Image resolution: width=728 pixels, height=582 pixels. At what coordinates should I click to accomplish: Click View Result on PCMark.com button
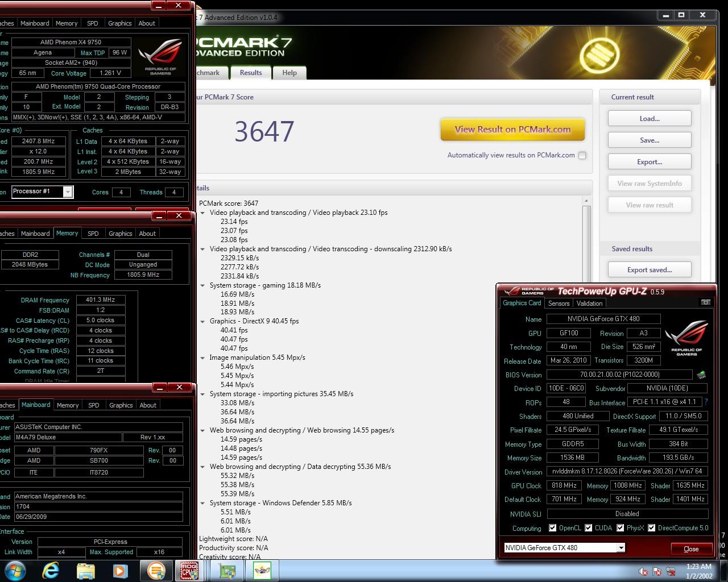(512, 130)
